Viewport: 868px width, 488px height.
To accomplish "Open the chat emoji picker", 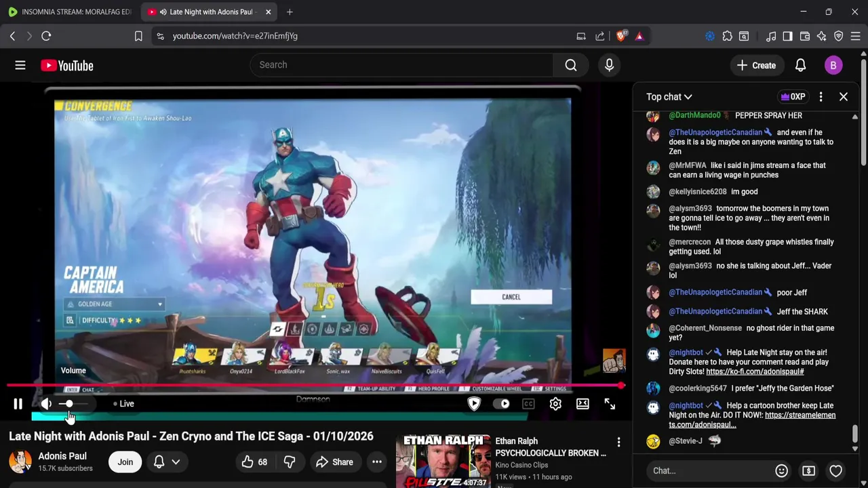I will pyautogui.click(x=781, y=470).
